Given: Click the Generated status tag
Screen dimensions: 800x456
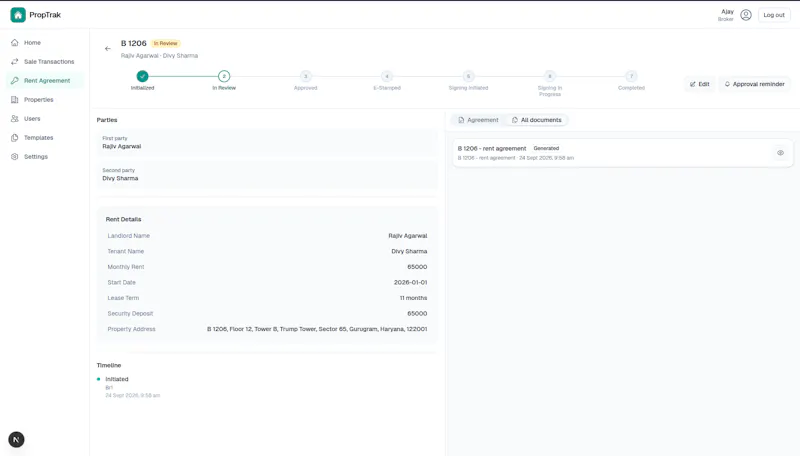Looking at the screenshot, I should coord(546,148).
